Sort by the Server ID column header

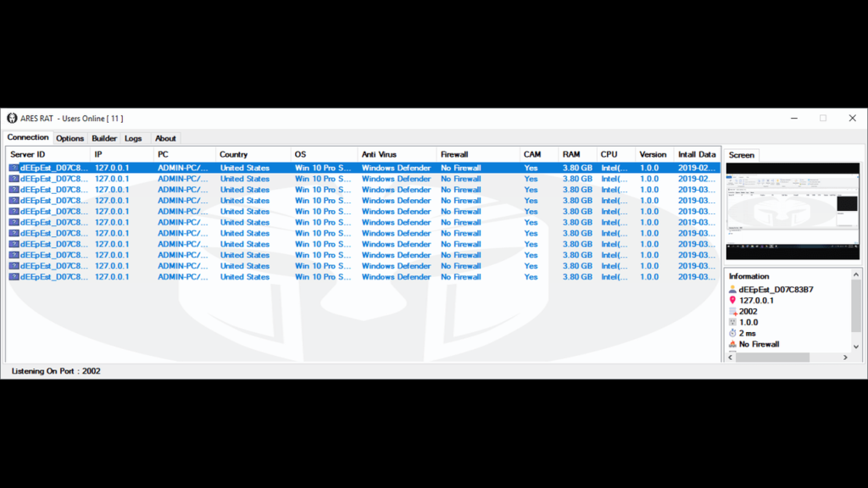[48, 154]
